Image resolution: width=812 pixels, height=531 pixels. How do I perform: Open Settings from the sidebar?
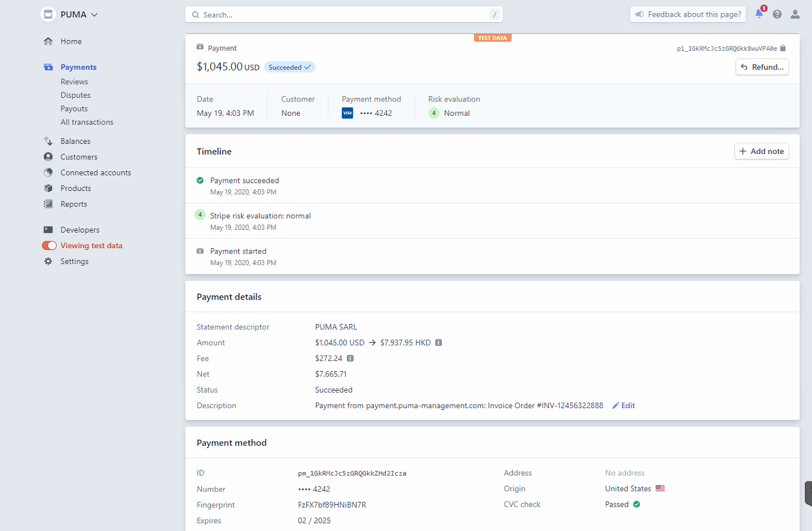(74, 261)
